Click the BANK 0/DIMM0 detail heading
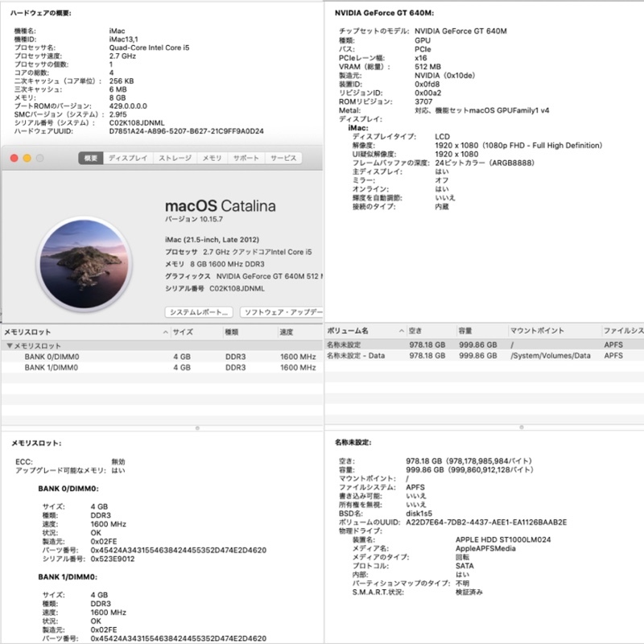The height and width of the screenshot is (644, 644). click(x=68, y=489)
